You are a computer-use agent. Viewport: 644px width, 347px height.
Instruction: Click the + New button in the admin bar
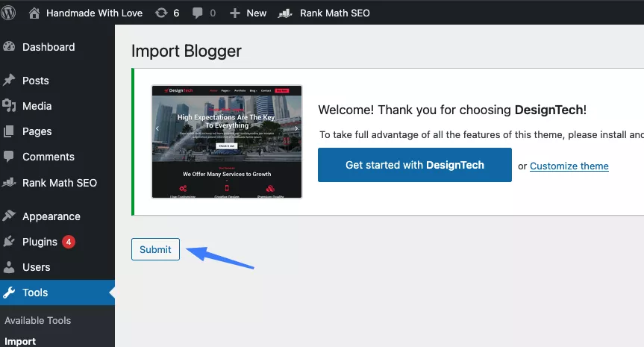point(248,13)
